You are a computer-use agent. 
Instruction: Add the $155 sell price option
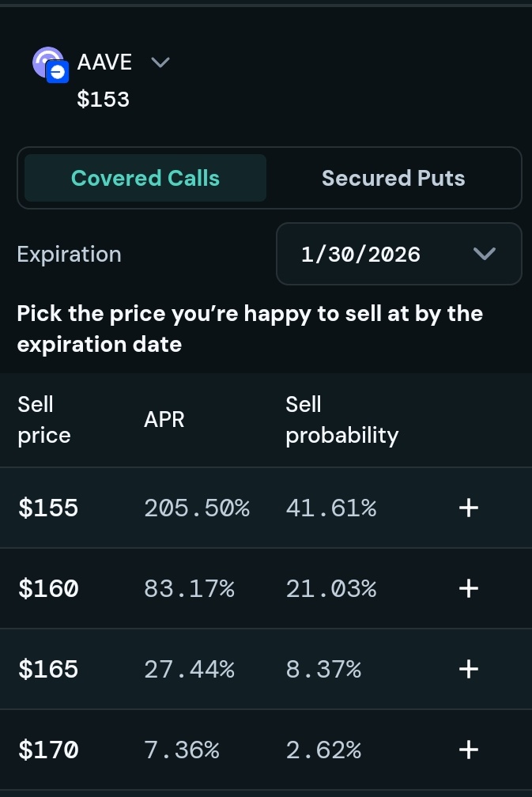click(469, 508)
